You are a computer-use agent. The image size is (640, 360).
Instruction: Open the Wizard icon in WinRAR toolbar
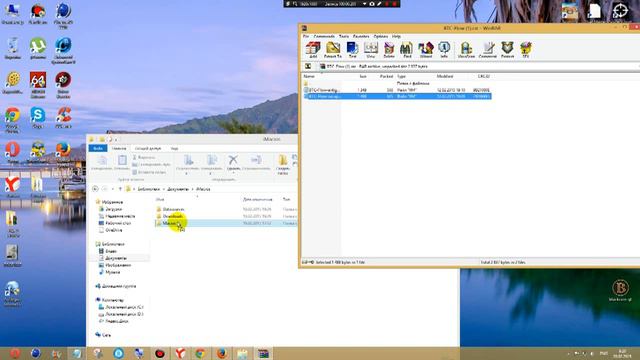426,50
